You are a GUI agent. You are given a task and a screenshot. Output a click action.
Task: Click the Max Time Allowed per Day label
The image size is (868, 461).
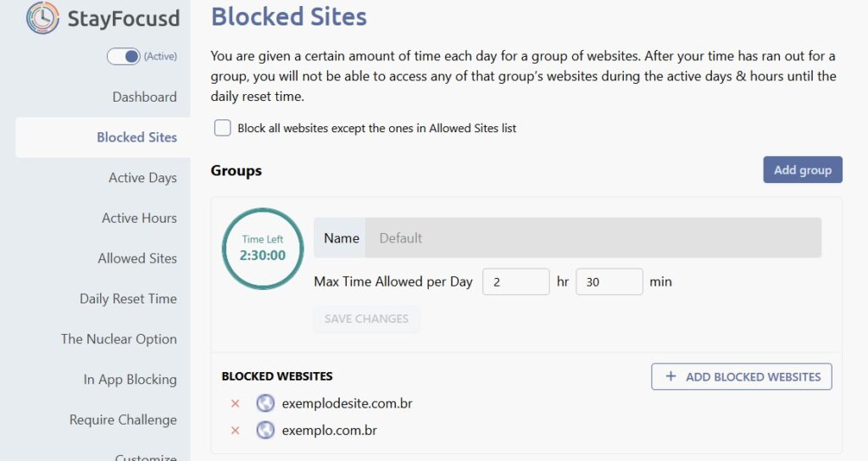pyautogui.click(x=393, y=281)
